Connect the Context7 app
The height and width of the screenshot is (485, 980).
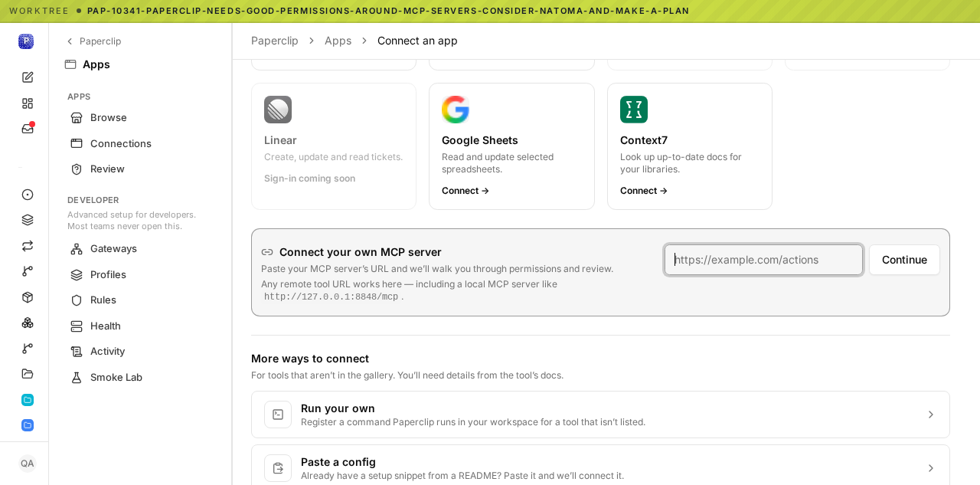644,191
